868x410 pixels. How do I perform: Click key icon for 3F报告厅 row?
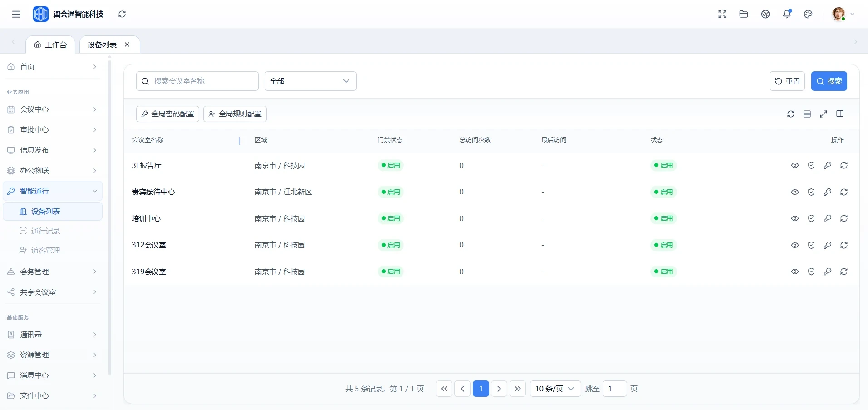coord(828,165)
